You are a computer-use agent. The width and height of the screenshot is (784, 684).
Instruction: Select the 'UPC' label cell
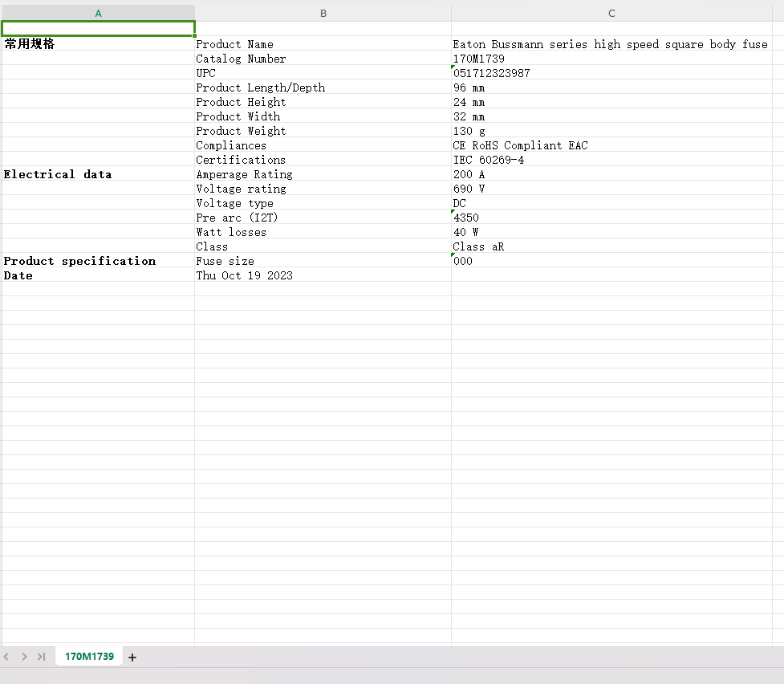323,72
